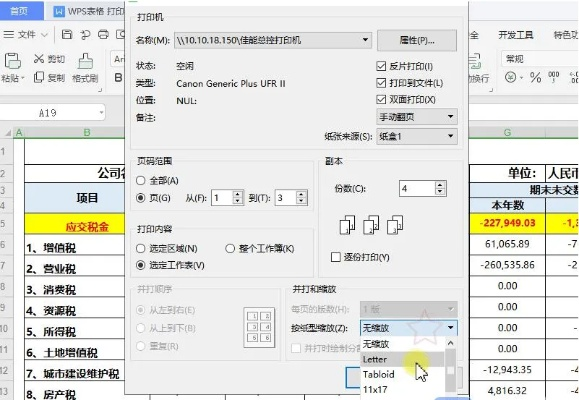Click 到(T) spinner arrows

tap(301, 198)
